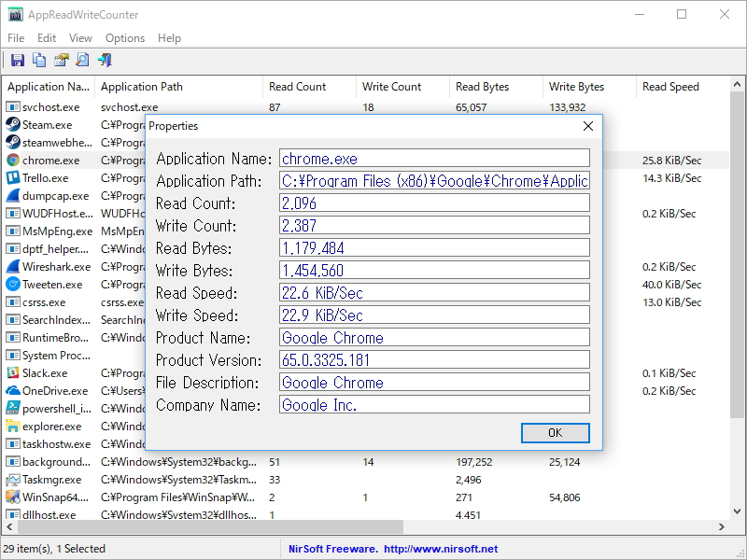Click the Company Name field Google Inc.
This screenshot has height=560, width=747.
(x=434, y=404)
